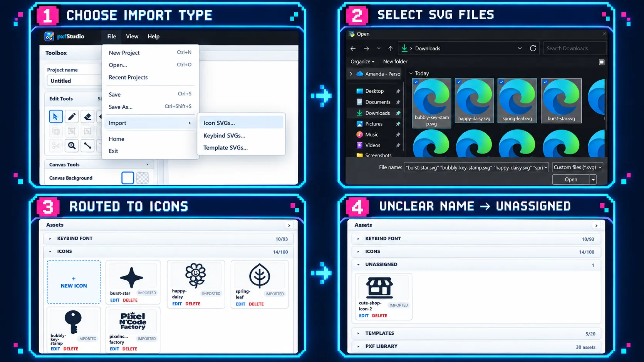Viewport: 644px width, 362px height.
Task: Select Save As... in File menu
Action: tap(150, 107)
